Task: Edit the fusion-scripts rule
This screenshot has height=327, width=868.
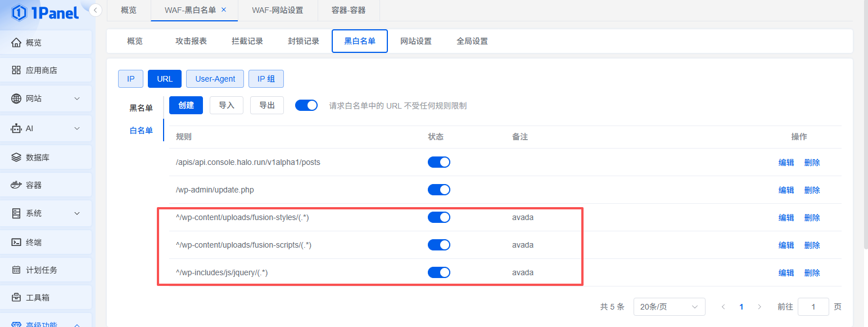Action: point(786,245)
